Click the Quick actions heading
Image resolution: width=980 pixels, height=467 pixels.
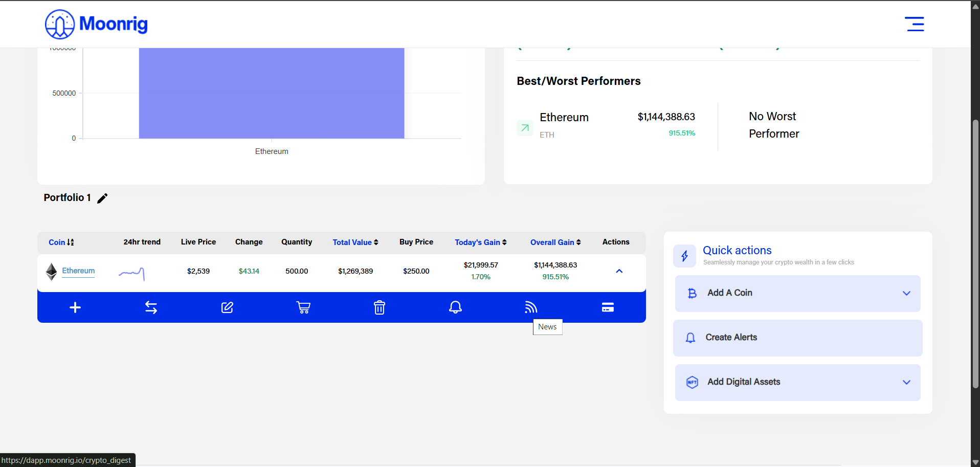coord(737,250)
